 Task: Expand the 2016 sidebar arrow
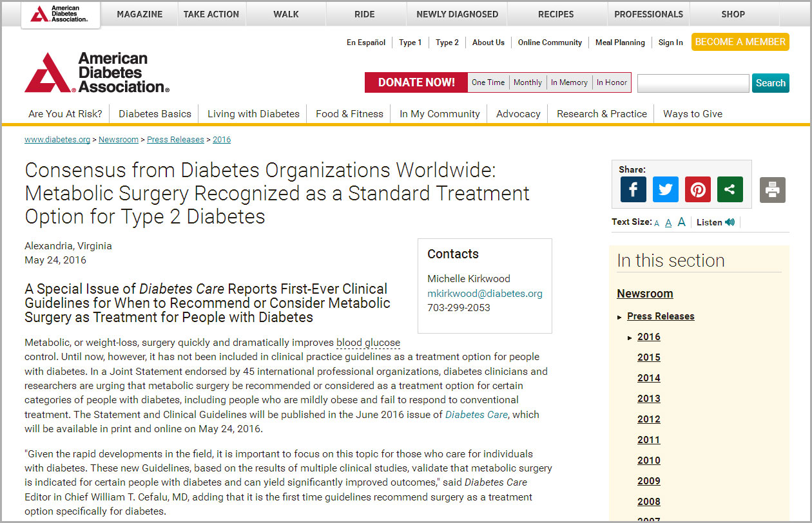630,338
